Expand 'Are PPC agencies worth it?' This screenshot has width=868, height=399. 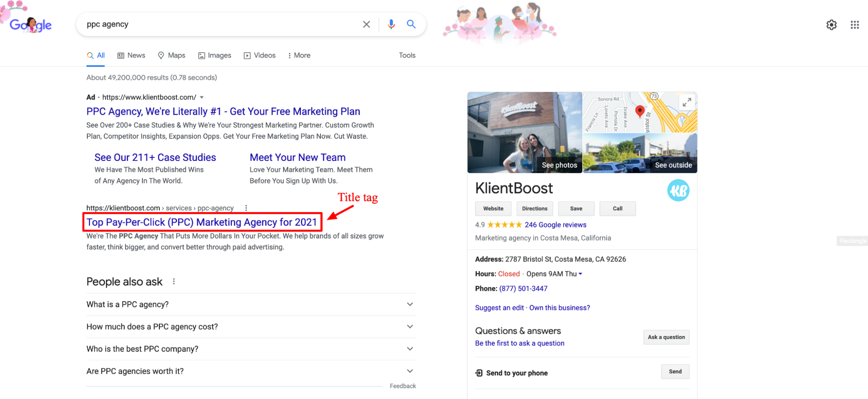(x=251, y=371)
